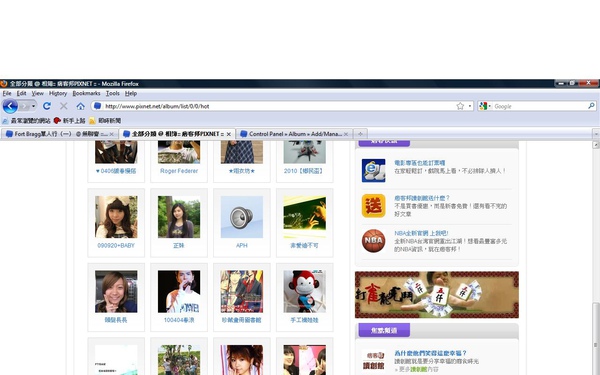Viewport: 600px width, 375px height.
Task: Open the back/forward history dropdown arrow
Action: pos(34,106)
